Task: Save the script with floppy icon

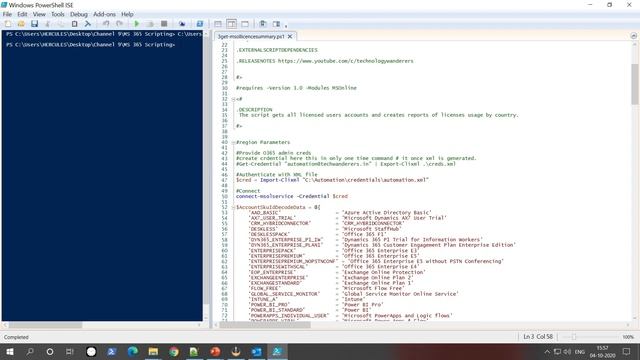Action: [x=35, y=24]
